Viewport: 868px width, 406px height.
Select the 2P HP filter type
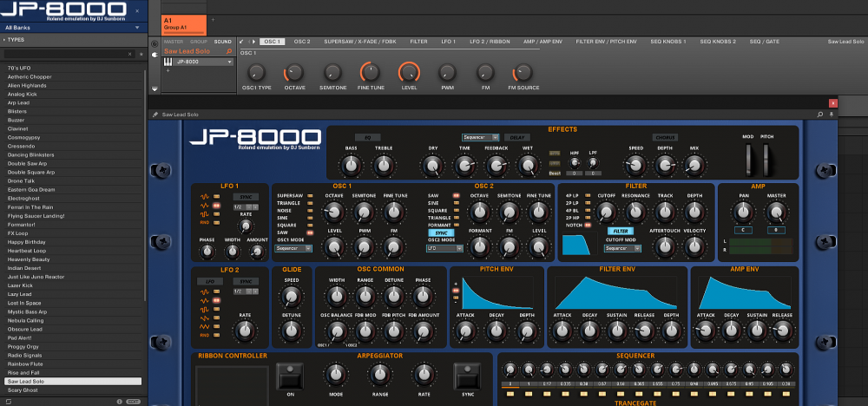(588, 218)
